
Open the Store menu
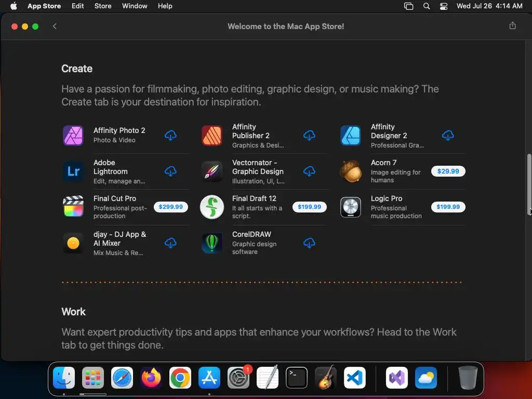point(103,6)
